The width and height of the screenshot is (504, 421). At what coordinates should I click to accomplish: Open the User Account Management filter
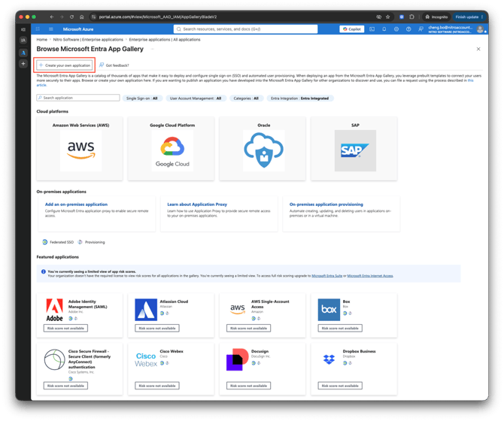click(x=196, y=98)
